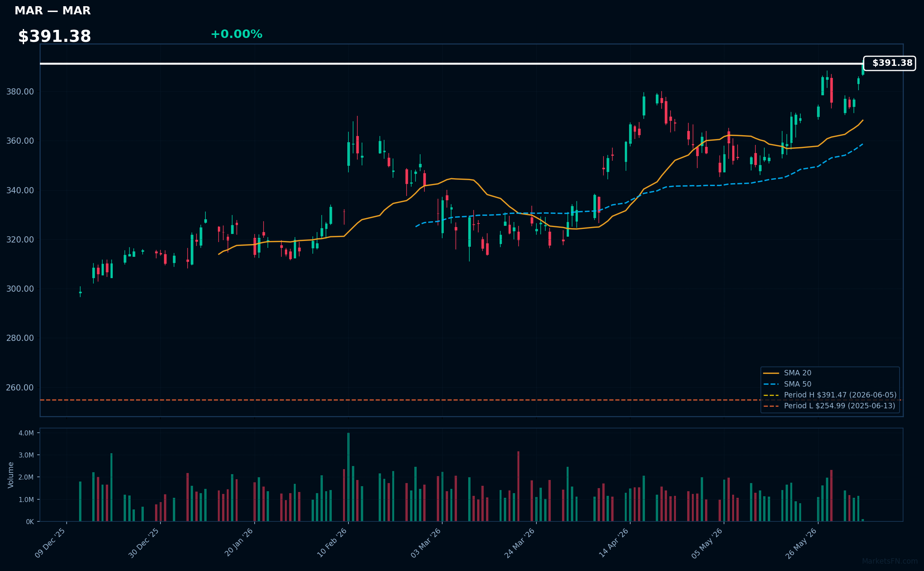Click the "03 Mar '26" date label
Image resolution: width=924 pixels, height=571 pixels.
[426, 543]
